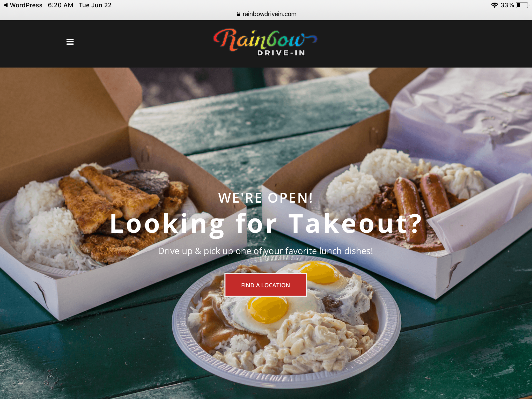Click the FIND A LOCATION button
532x399 pixels.
coord(265,285)
